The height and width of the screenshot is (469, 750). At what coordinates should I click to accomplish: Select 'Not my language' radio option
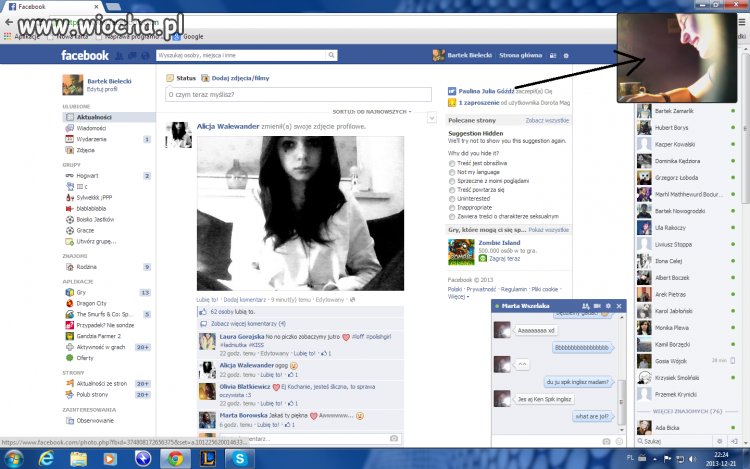(x=452, y=172)
